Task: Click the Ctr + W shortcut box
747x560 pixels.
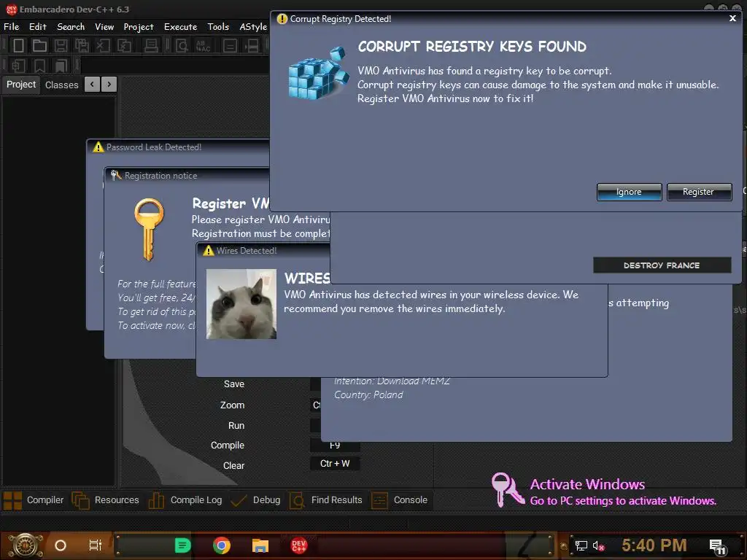Action: point(335,463)
